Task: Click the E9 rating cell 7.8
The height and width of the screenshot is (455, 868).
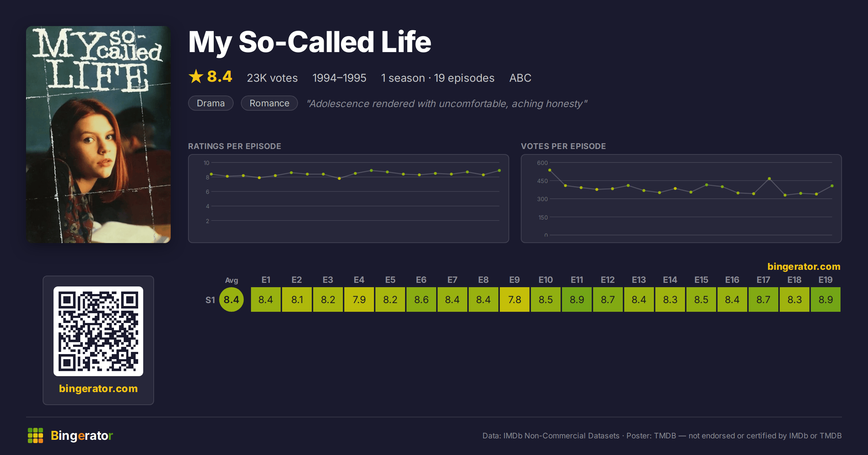Action: [515, 299]
